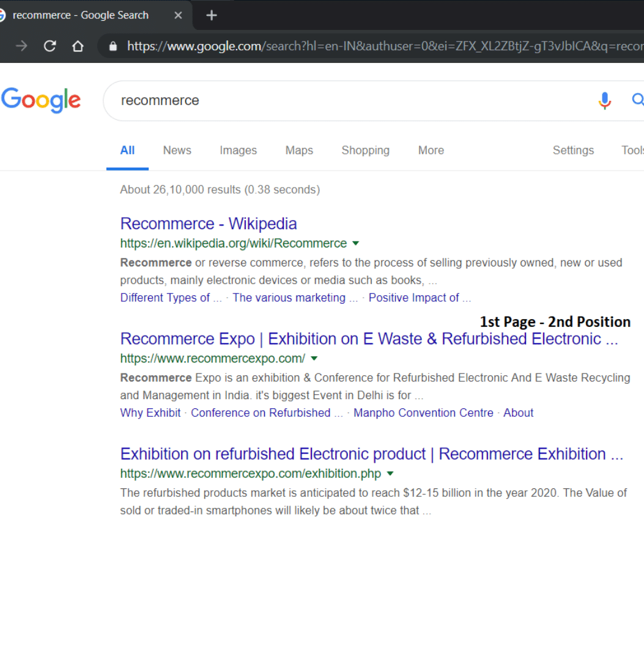Expand arrow next to Wikipedia Recommerce URL
The width and height of the screenshot is (644, 657).
355,243
